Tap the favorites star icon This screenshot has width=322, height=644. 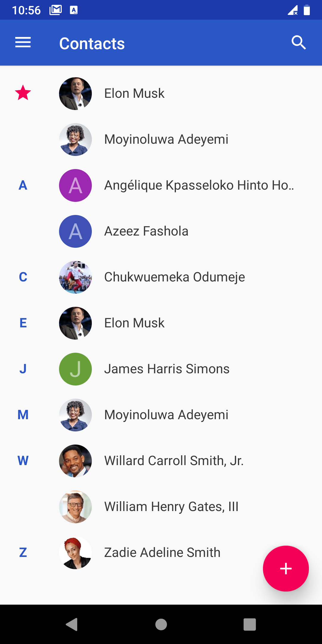pyautogui.click(x=23, y=93)
